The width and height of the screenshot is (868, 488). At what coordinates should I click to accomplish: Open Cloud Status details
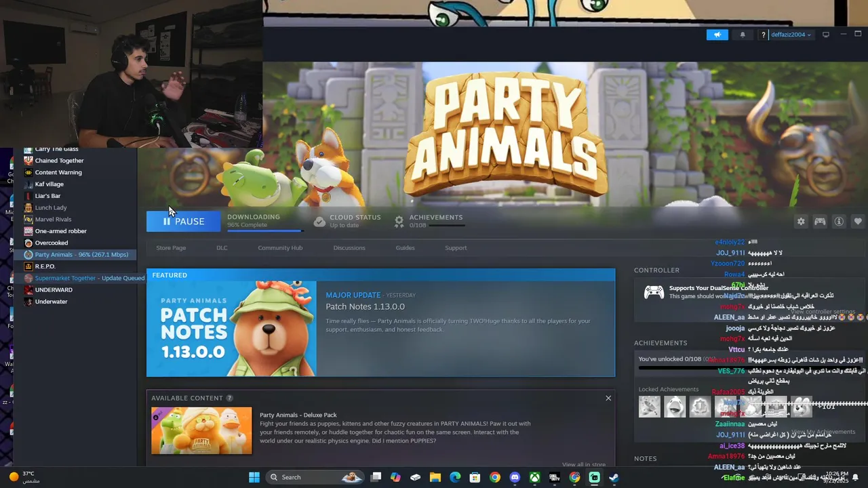347,221
